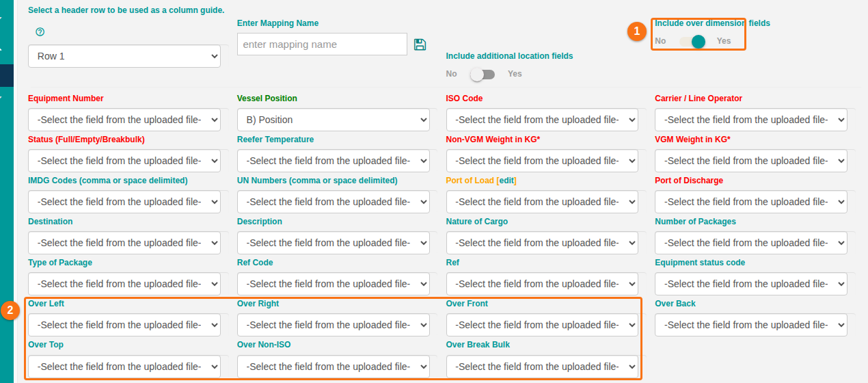Click the 'Vessel Position' green label
Screen dimensions: 868x383
pyautogui.click(x=267, y=98)
